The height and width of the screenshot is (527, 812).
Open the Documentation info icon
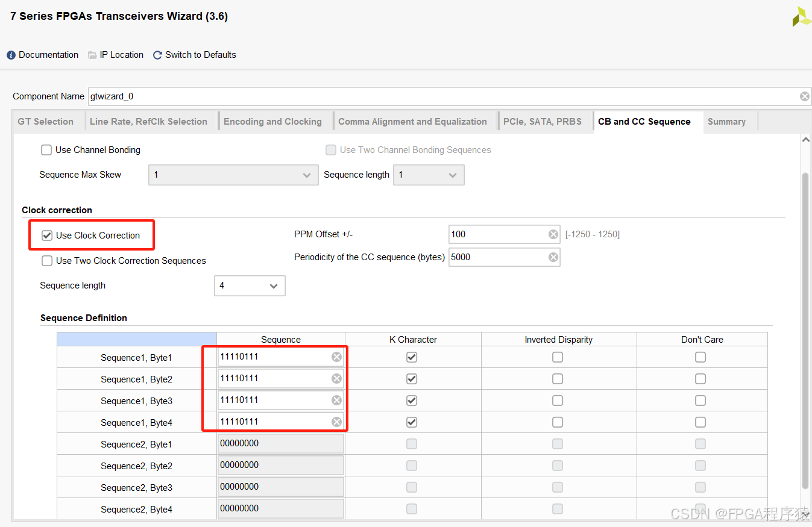tap(11, 55)
